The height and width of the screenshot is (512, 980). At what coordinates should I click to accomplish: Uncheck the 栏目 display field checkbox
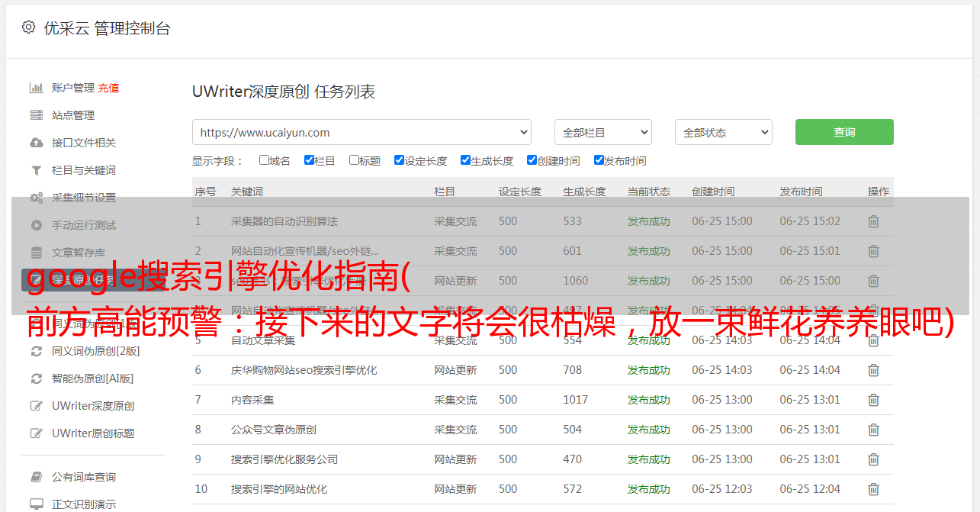309,160
